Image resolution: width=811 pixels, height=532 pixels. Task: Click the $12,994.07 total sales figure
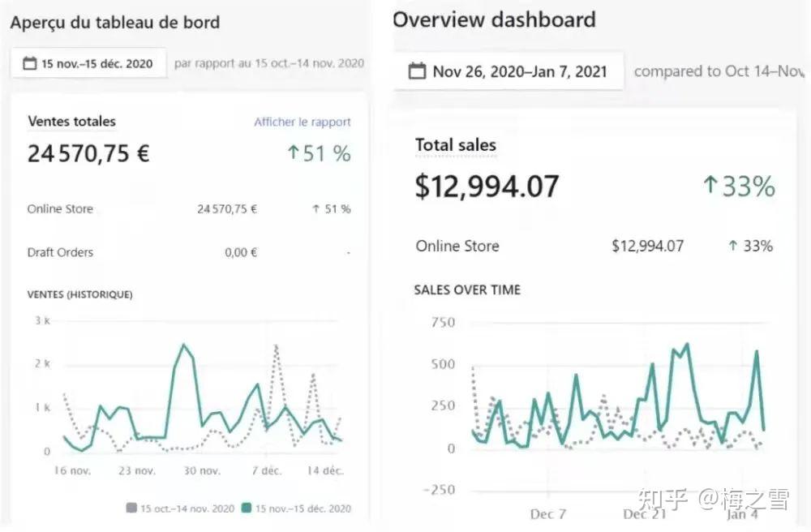tap(487, 187)
